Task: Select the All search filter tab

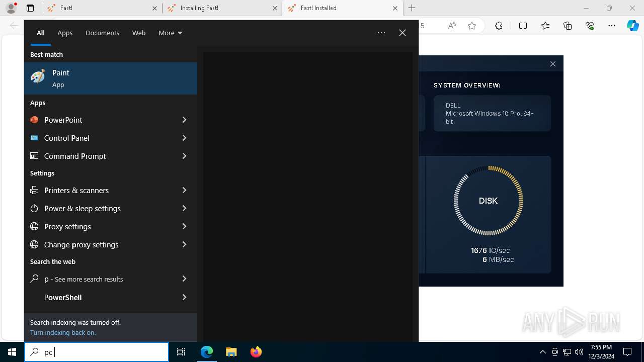Action: (x=41, y=33)
